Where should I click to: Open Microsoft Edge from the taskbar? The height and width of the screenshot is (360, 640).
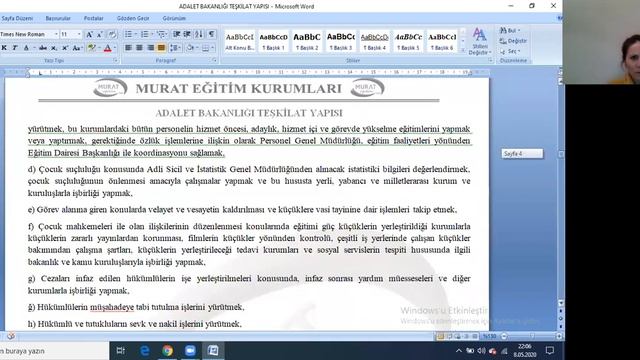click(x=144, y=351)
